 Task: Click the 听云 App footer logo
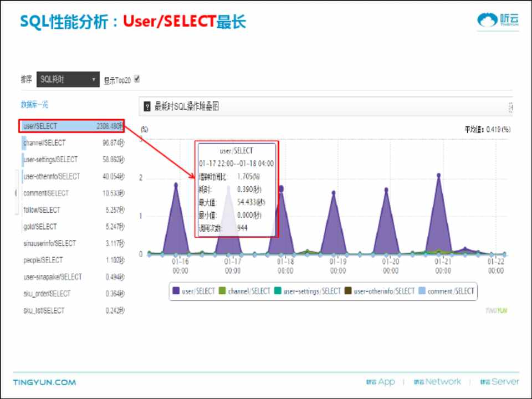[x=381, y=382]
